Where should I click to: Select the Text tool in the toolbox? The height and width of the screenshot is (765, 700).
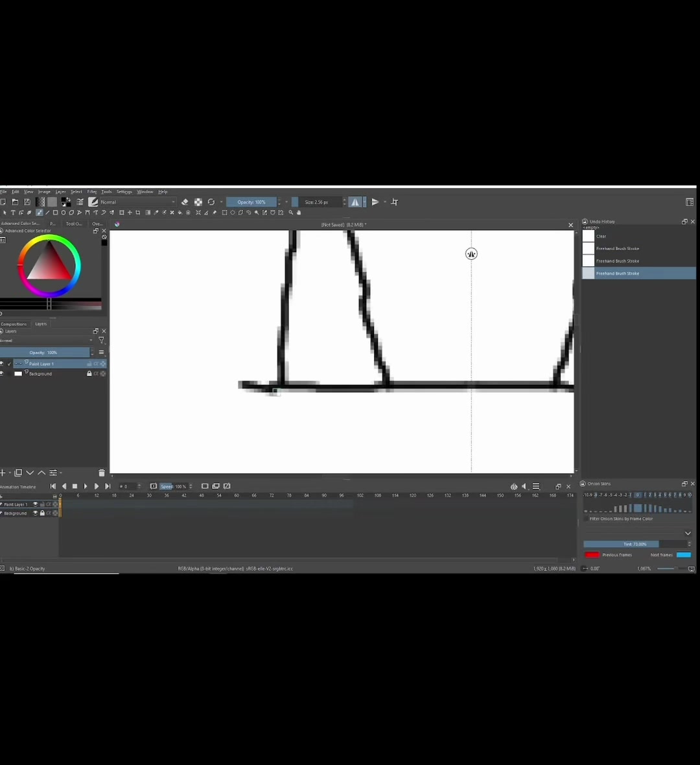(13, 213)
